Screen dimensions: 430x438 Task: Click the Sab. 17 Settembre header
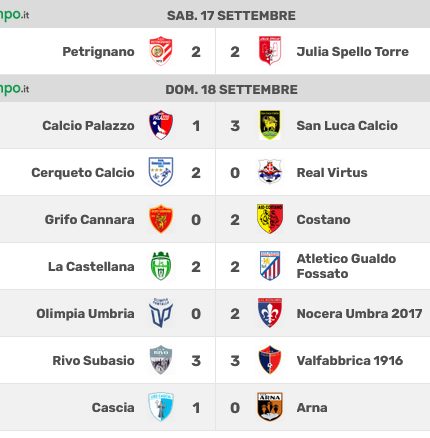[x=231, y=16]
